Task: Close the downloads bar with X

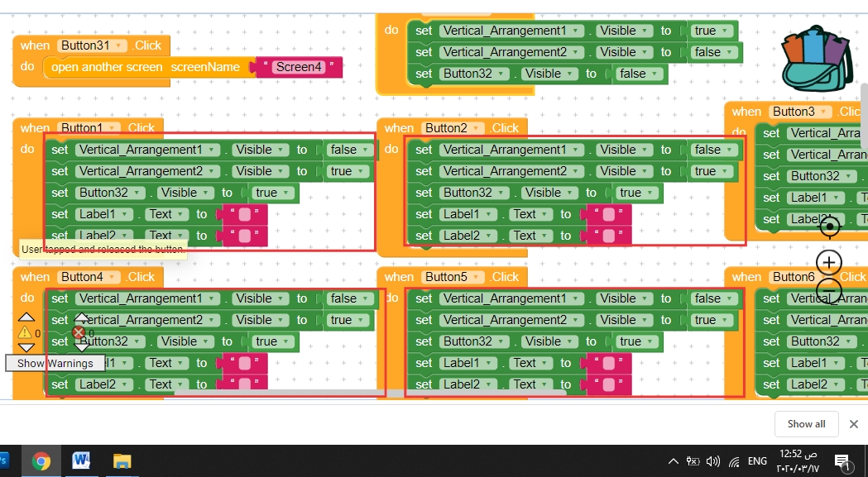Action: pos(854,424)
